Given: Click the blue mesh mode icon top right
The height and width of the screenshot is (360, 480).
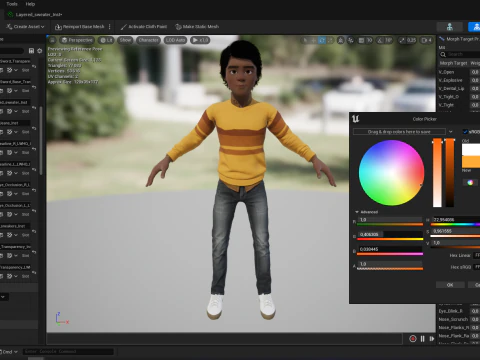Looking at the screenshot, I should [x=474, y=27].
